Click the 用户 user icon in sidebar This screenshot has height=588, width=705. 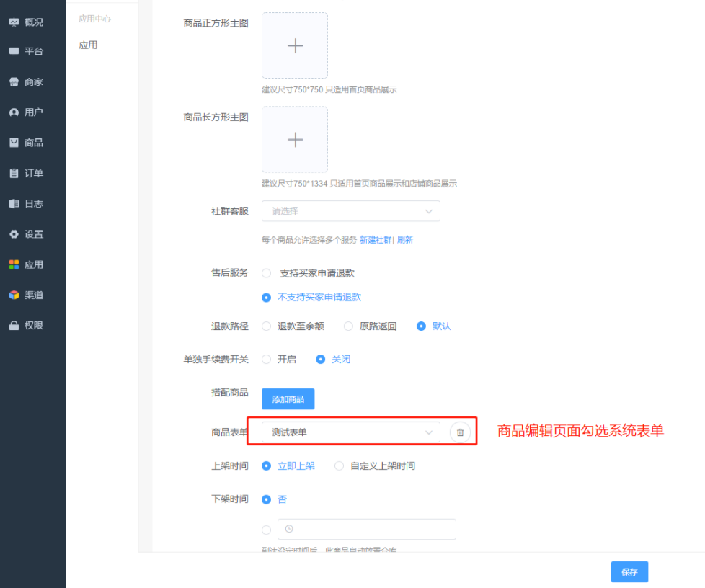(14, 112)
